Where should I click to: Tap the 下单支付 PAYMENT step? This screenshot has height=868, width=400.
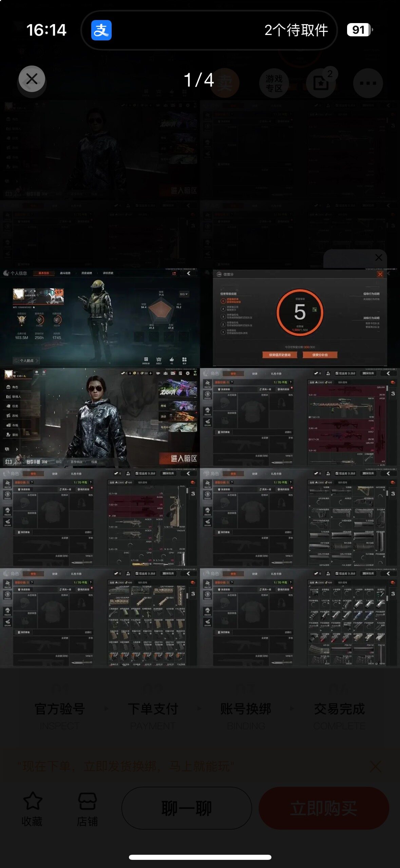153,716
